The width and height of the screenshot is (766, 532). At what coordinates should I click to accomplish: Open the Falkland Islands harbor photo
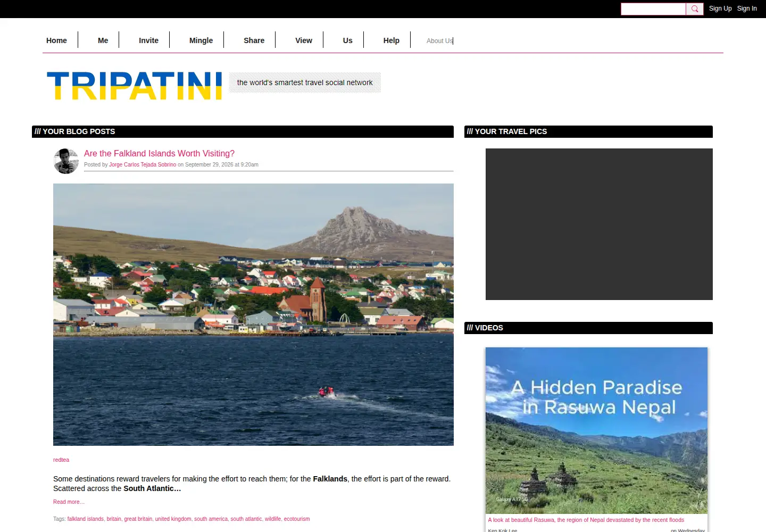253,314
